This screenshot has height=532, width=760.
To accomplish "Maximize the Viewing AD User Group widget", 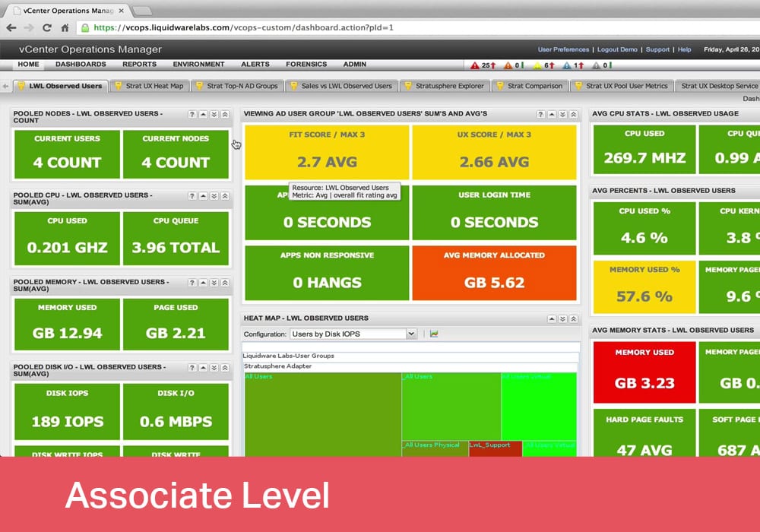I will pos(573,114).
